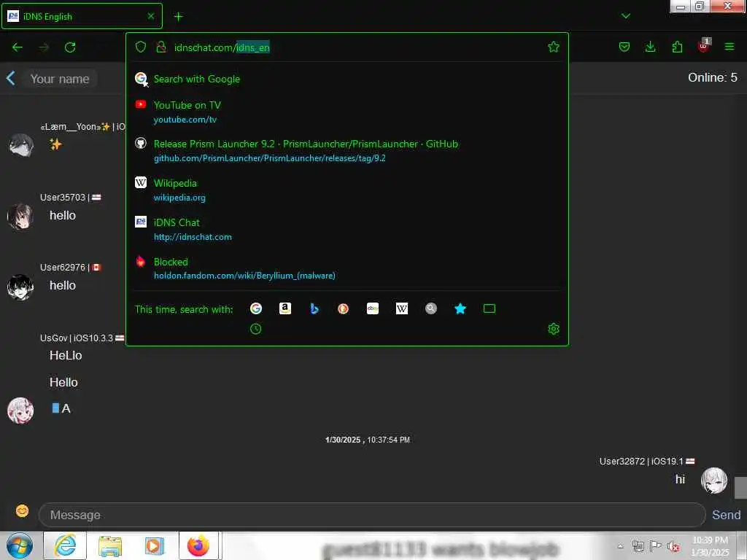Open the Downloads toolbar icon

coord(650,47)
